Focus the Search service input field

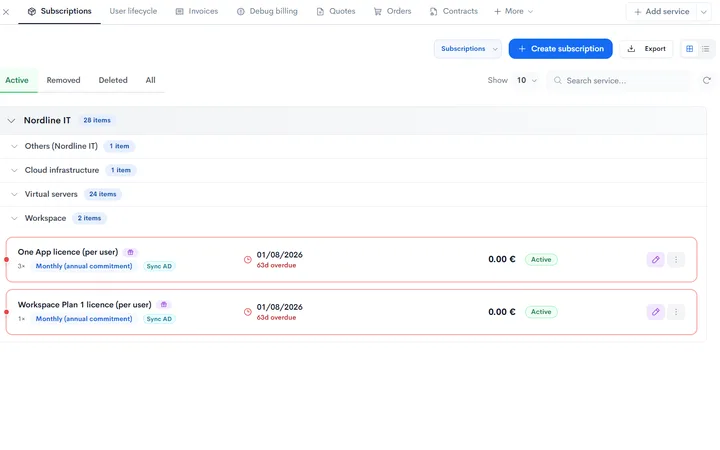(618, 80)
